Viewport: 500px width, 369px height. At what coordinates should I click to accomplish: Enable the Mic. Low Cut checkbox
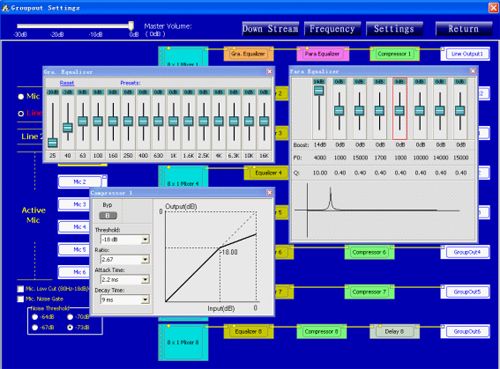coord(21,289)
